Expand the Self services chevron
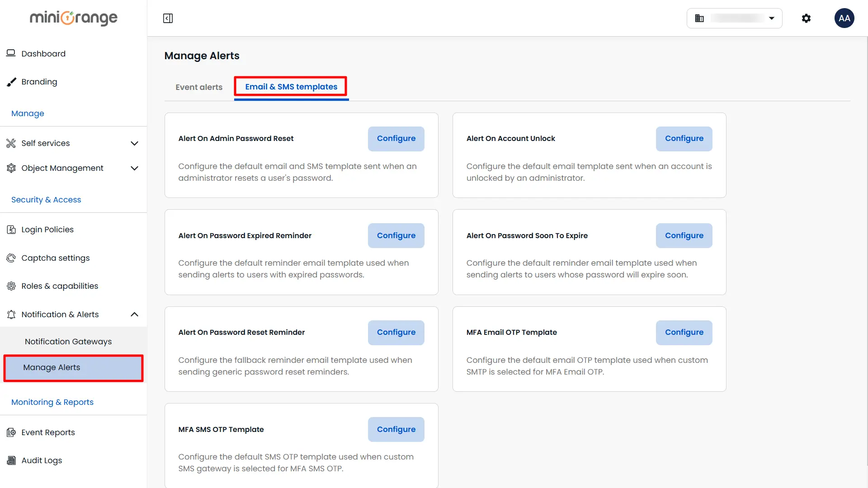868x488 pixels. click(134, 143)
